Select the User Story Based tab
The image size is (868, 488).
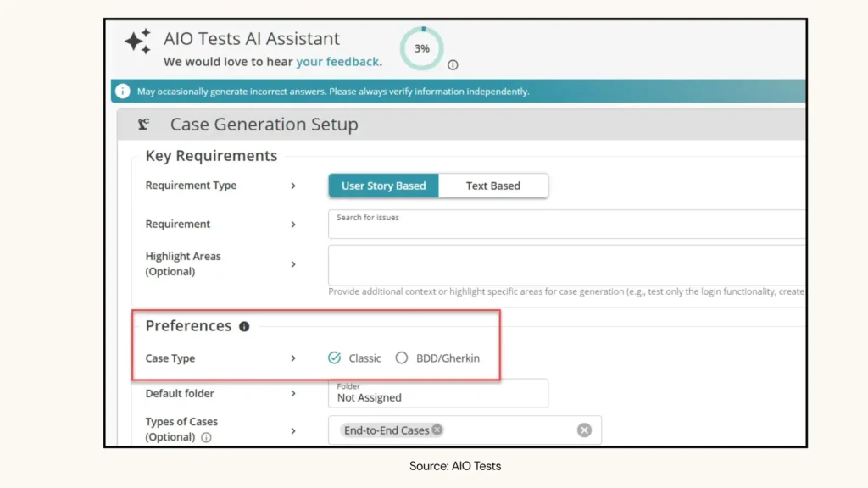(x=383, y=186)
